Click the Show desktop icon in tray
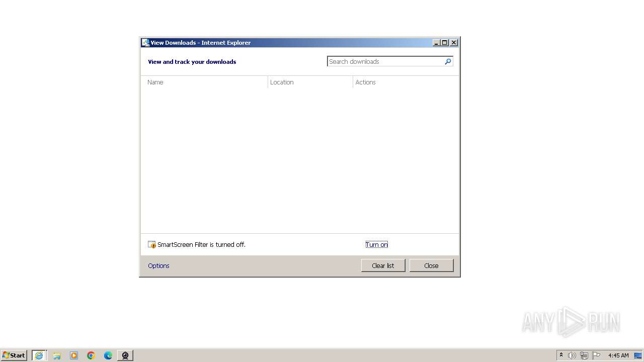The height and width of the screenshot is (362, 644). pos(638,355)
